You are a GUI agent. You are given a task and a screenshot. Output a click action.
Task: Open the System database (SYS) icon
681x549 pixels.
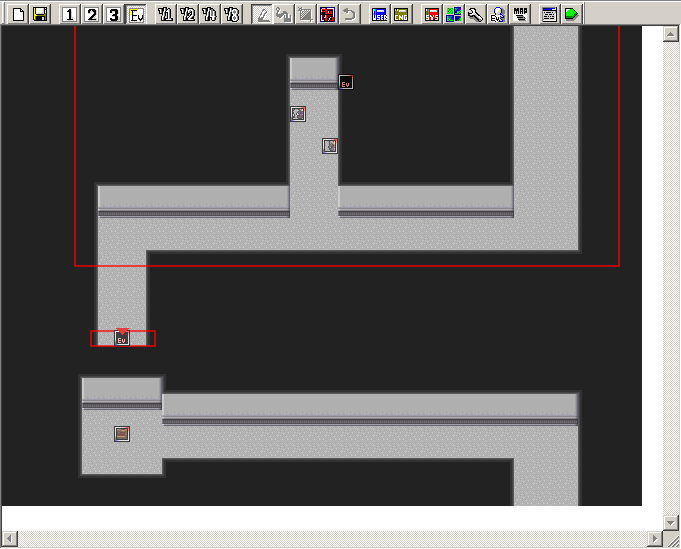point(432,14)
